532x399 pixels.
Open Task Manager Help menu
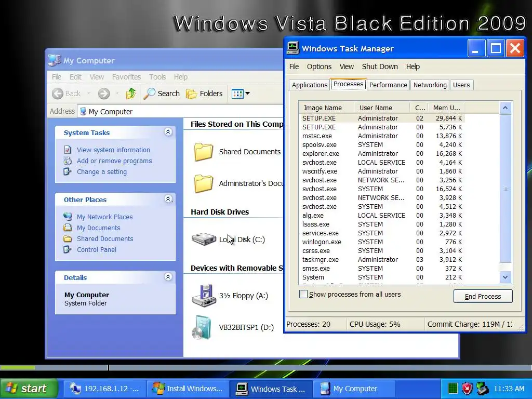[x=413, y=66]
